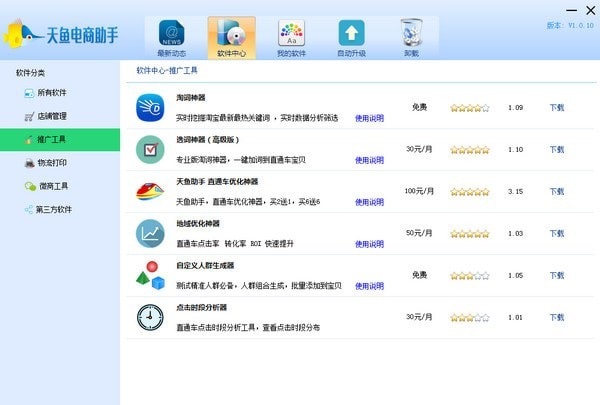The image size is (600, 405).
Task: Download 自定义人群生成器 via 下载 link
Action: click(x=557, y=275)
